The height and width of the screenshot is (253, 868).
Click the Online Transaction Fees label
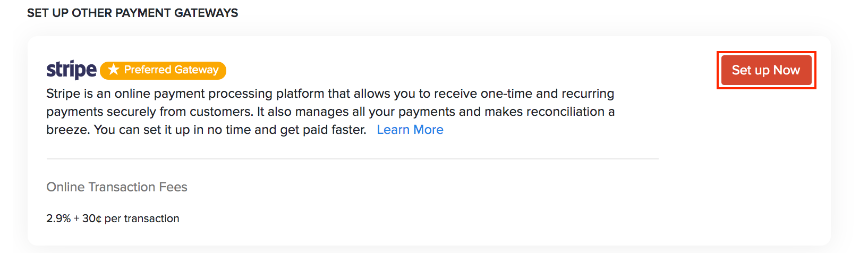coord(117,187)
